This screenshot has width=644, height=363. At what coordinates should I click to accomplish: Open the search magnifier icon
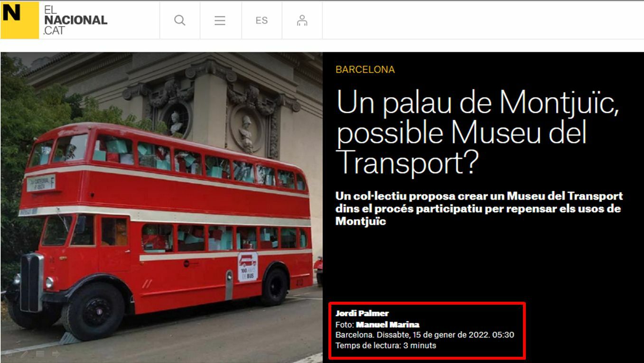[x=179, y=20]
